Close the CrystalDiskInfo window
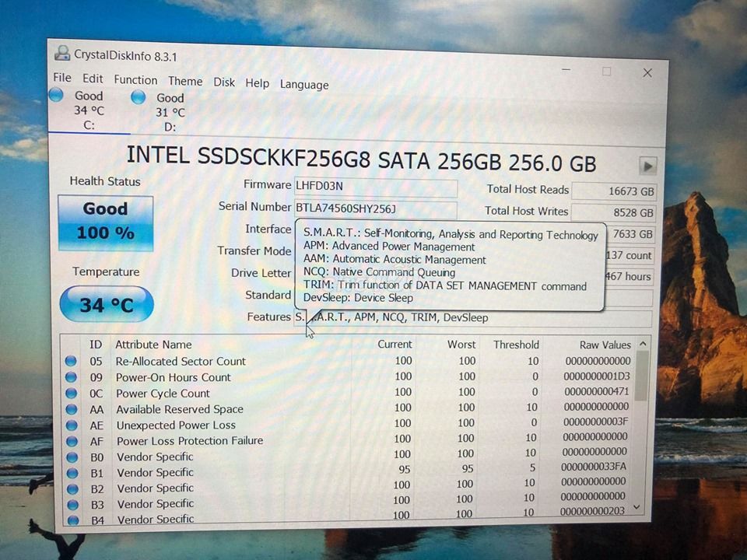The width and height of the screenshot is (747, 560). tap(647, 73)
